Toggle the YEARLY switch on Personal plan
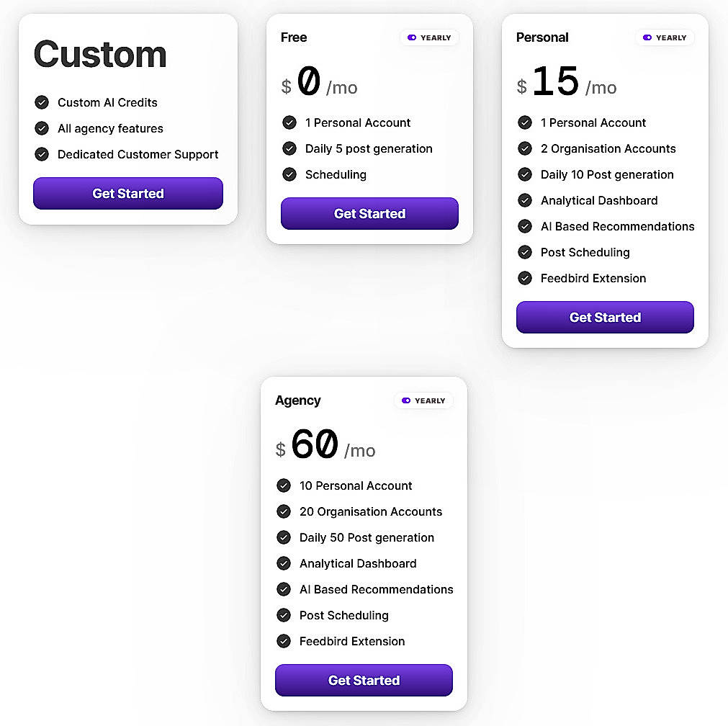Screen dimensions: 728x726 click(x=664, y=37)
